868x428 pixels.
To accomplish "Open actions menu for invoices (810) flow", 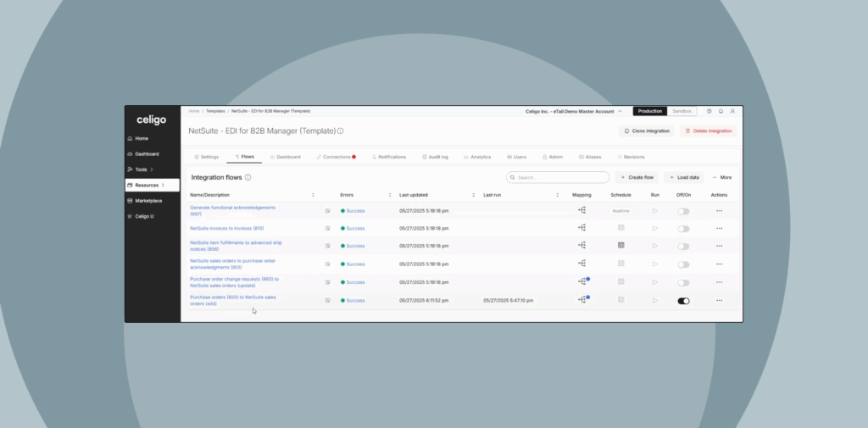I will pos(719,228).
